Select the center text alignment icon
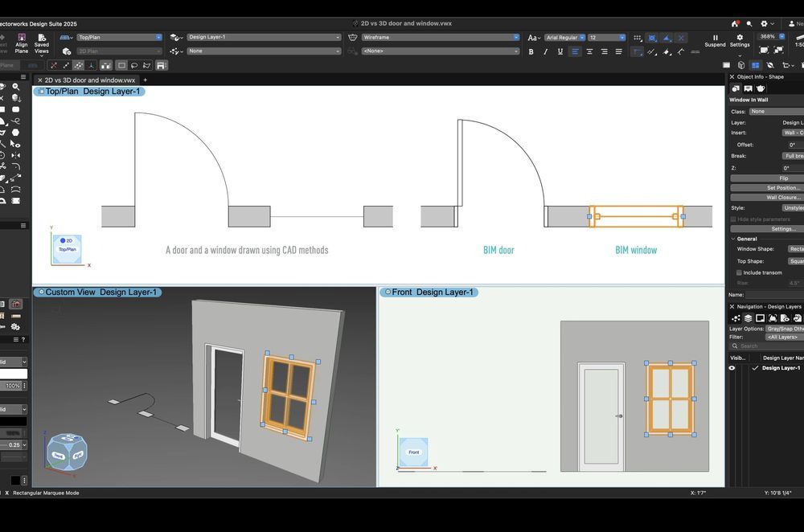The image size is (804, 532). point(589,51)
